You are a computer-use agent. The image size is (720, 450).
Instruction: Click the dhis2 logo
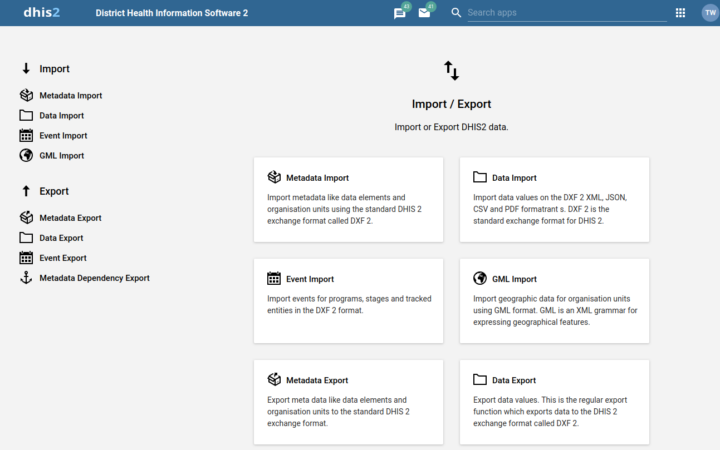click(41, 12)
